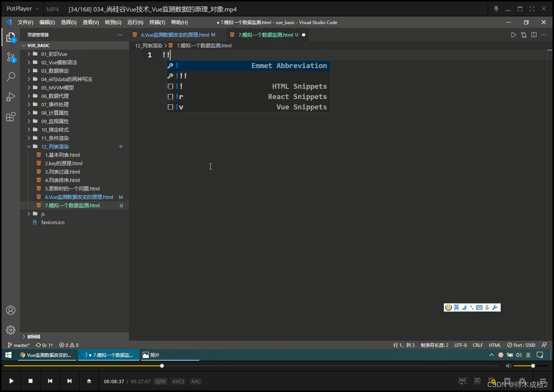The width and height of the screenshot is (554, 392).
Task: Adjust the PotPlayer volume slider
Action: point(530,366)
